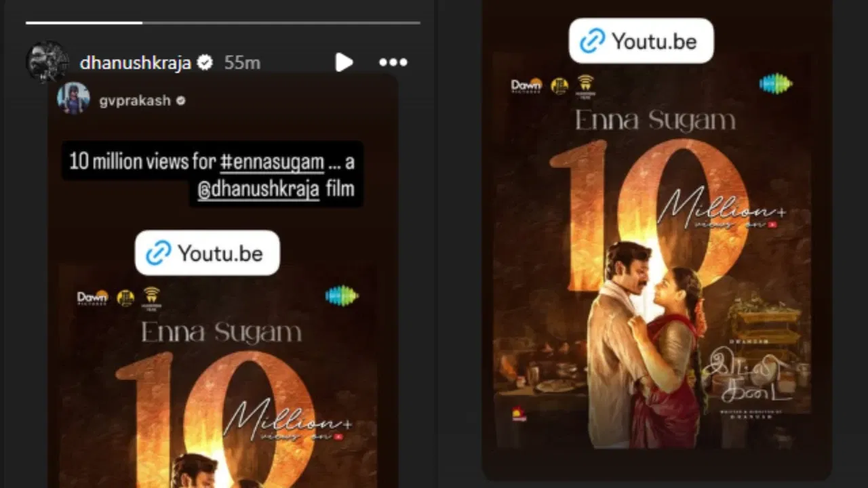Click Dawn Pictures logo on right poster

point(526,85)
